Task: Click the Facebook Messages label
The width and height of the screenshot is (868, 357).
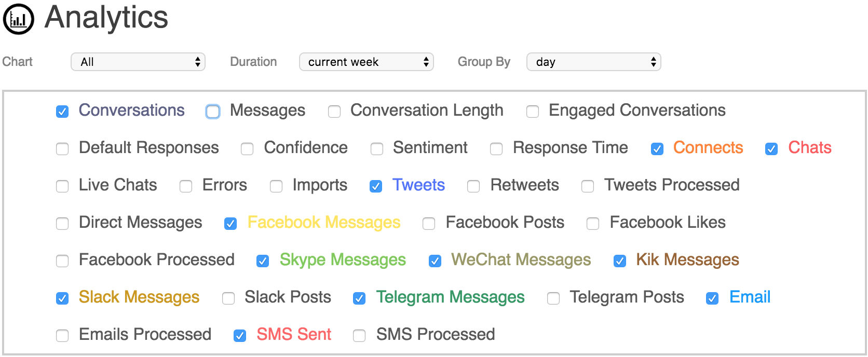Action: coord(323,223)
